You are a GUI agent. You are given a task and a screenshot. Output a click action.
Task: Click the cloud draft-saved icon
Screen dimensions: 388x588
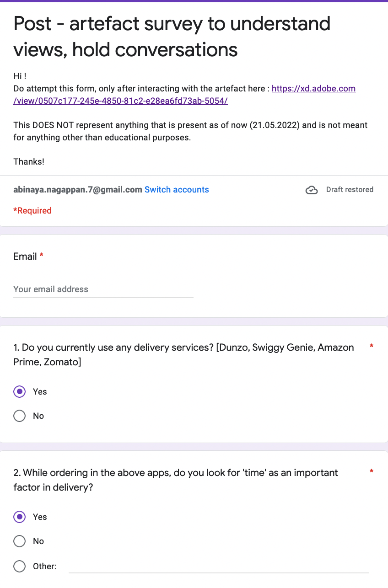pyautogui.click(x=312, y=190)
